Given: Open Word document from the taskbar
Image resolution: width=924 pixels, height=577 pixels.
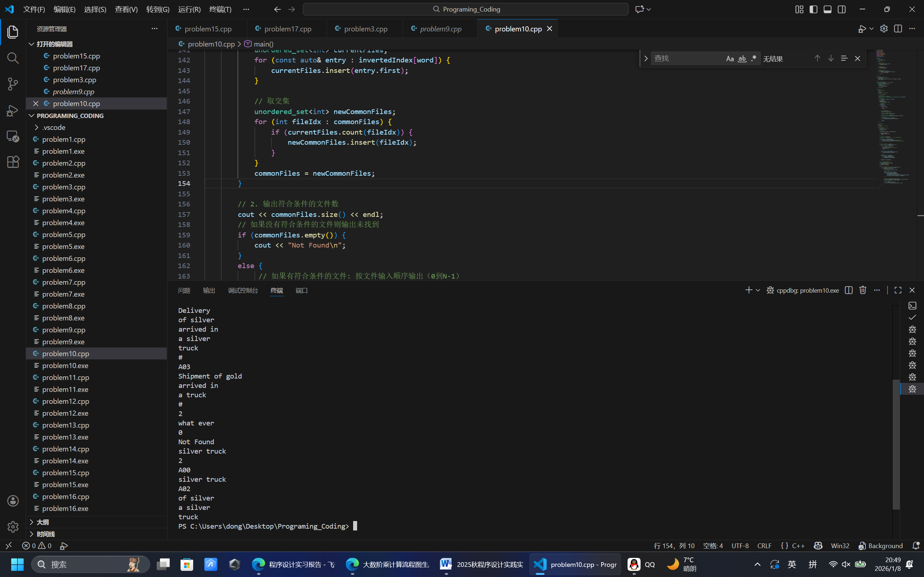Looking at the screenshot, I should click(482, 564).
